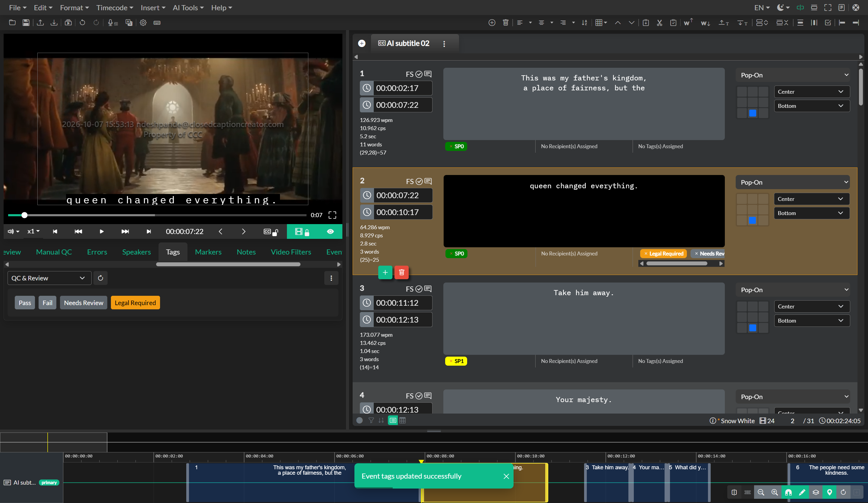Open Bottom position dropdown for event 3
The width and height of the screenshot is (868, 503).
(x=812, y=320)
